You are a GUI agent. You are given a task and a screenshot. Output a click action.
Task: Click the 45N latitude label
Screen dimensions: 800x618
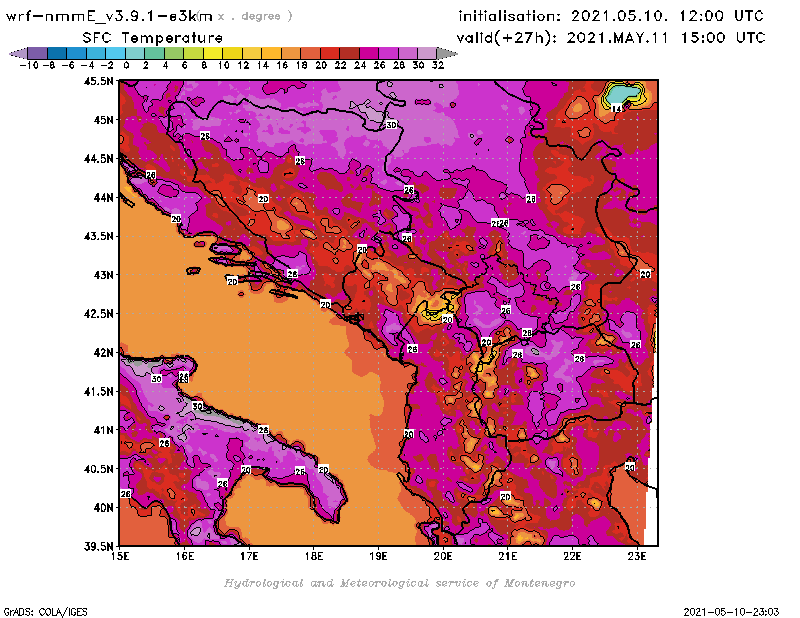pos(103,120)
